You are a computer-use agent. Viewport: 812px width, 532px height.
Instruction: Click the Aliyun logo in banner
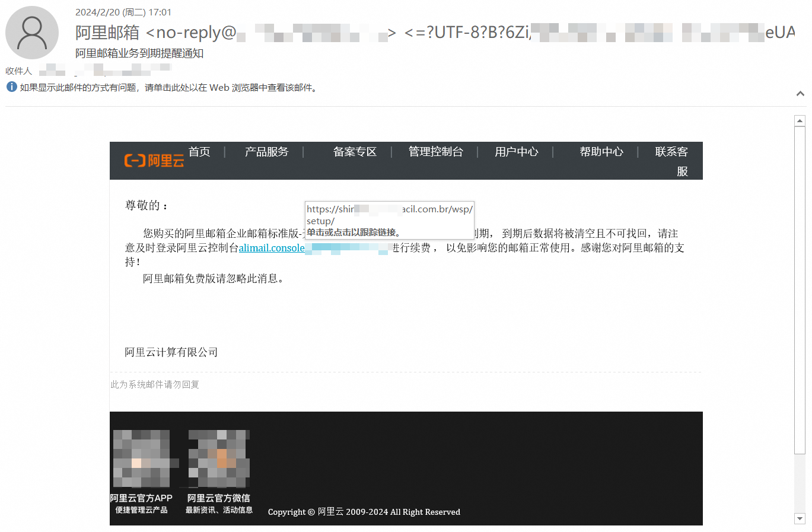pyautogui.click(x=154, y=161)
